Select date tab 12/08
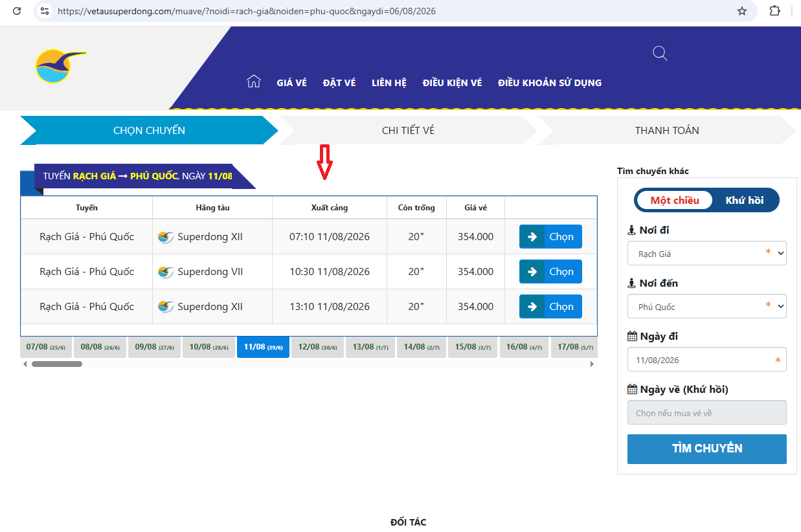Screen dimensions: 801x532 tap(317, 347)
